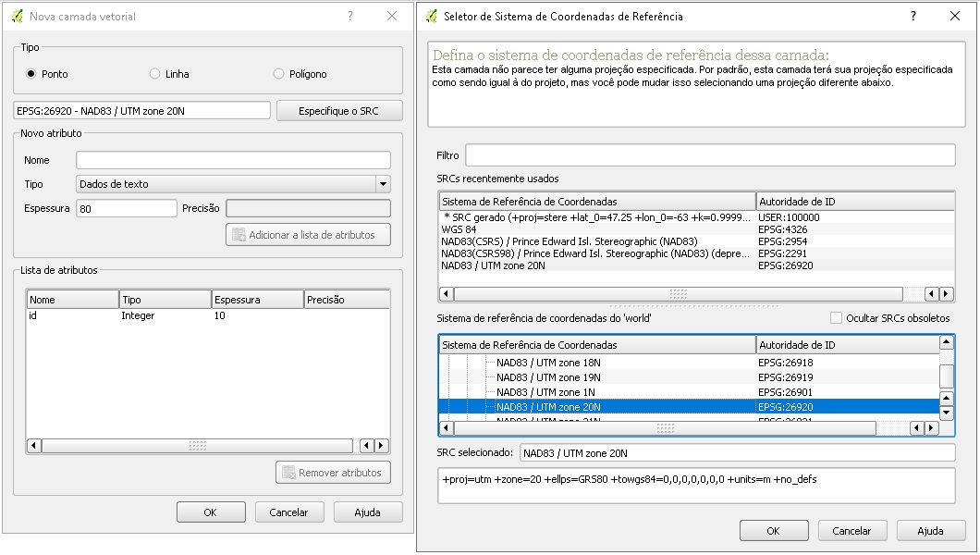The height and width of the screenshot is (555, 980).
Task: Click Especifique o SRC button
Action: tap(339, 111)
